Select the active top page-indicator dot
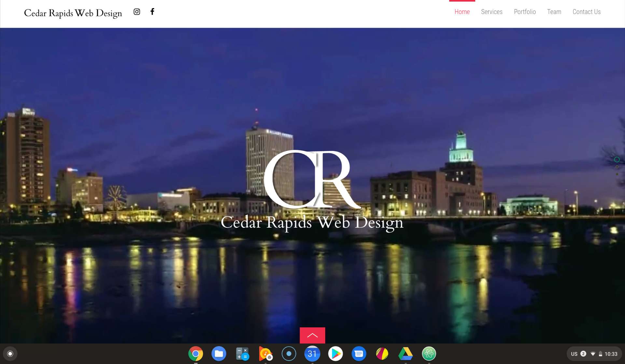Image resolution: width=625 pixels, height=364 pixels. (617, 159)
